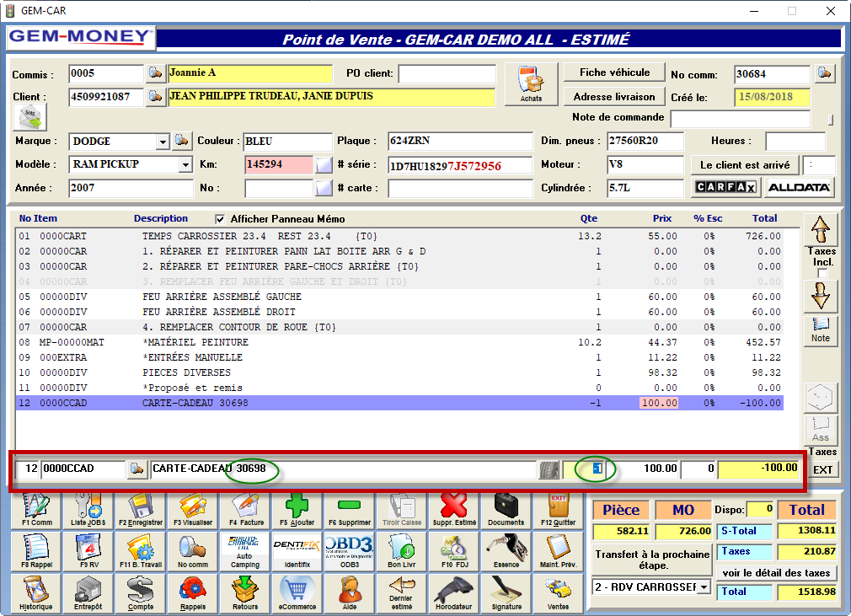Load Dernier estimé
Image resolution: width=851 pixels, height=616 pixels.
(x=402, y=592)
